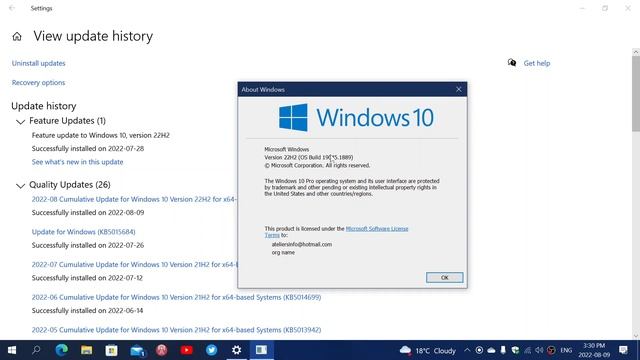640x360 pixels.
Task: Click the OBS Studio tray icon
Action: pyautogui.click(x=551, y=350)
